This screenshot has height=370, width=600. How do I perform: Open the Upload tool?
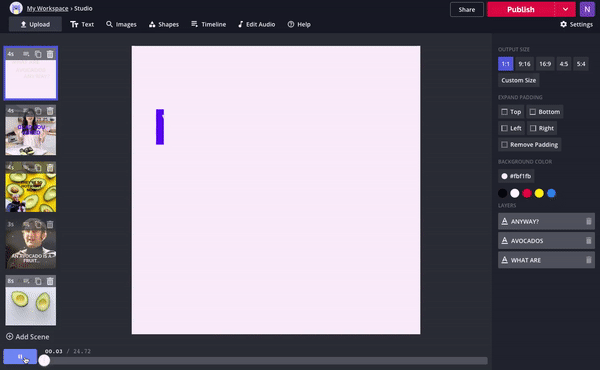point(35,24)
